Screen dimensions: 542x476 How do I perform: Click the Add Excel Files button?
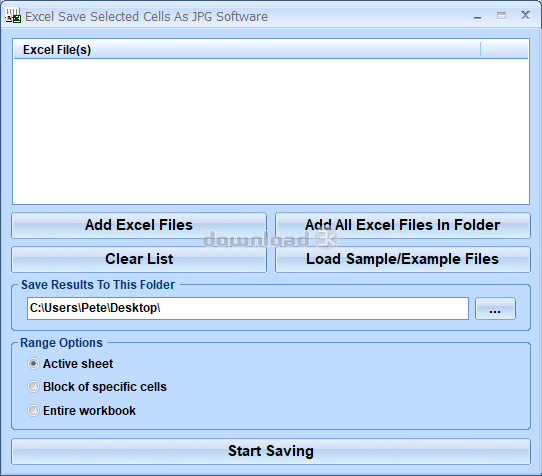(x=139, y=225)
